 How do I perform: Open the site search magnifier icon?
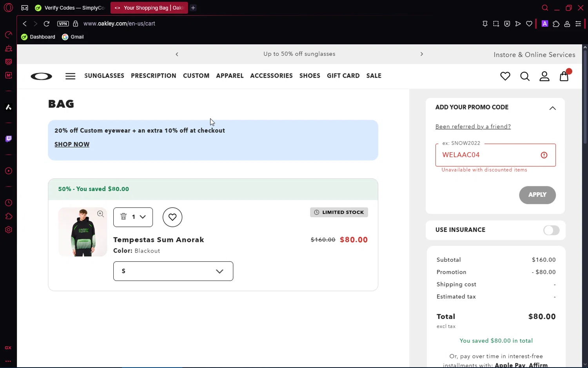tap(525, 76)
